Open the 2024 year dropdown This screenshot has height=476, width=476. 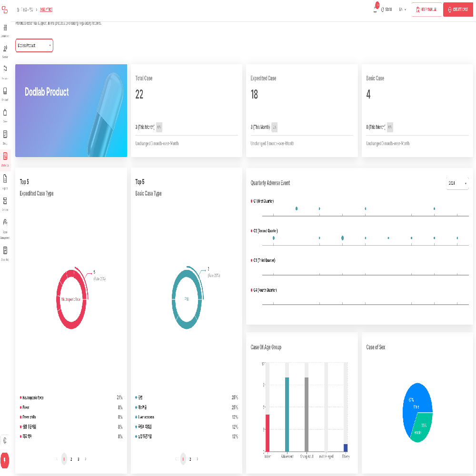pos(457,183)
